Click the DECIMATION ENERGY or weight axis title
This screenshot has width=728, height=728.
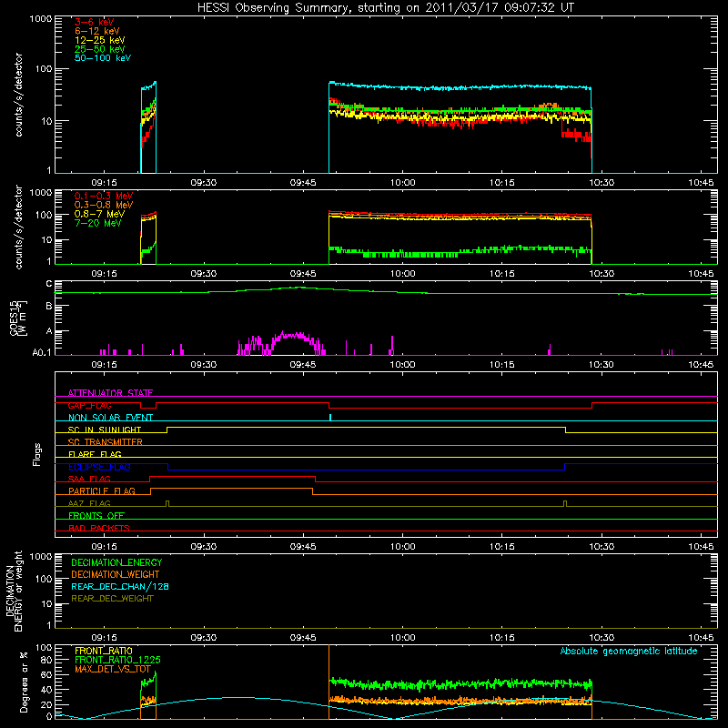[14, 591]
